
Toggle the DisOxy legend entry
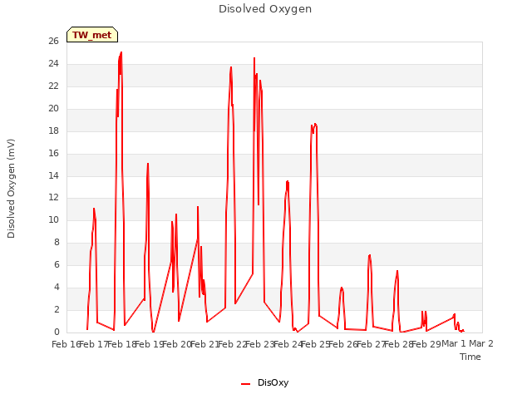coord(264,382)
